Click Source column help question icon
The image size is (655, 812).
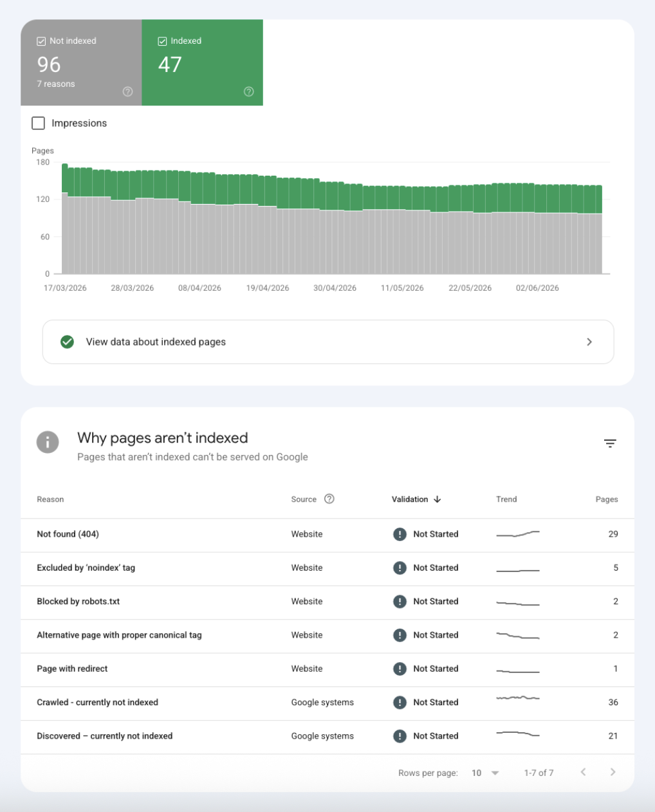tap(329, 499)
